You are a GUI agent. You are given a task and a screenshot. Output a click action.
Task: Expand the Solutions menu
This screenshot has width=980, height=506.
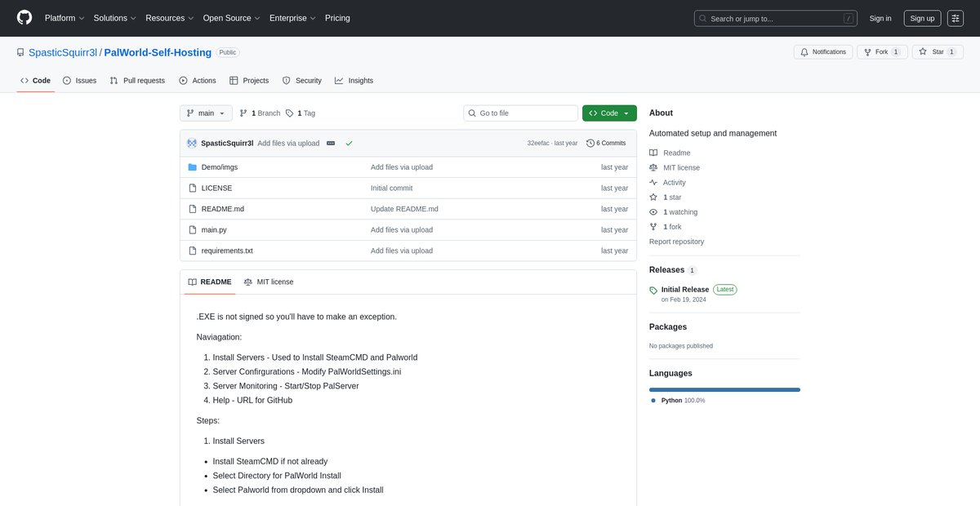click(116, 18)
